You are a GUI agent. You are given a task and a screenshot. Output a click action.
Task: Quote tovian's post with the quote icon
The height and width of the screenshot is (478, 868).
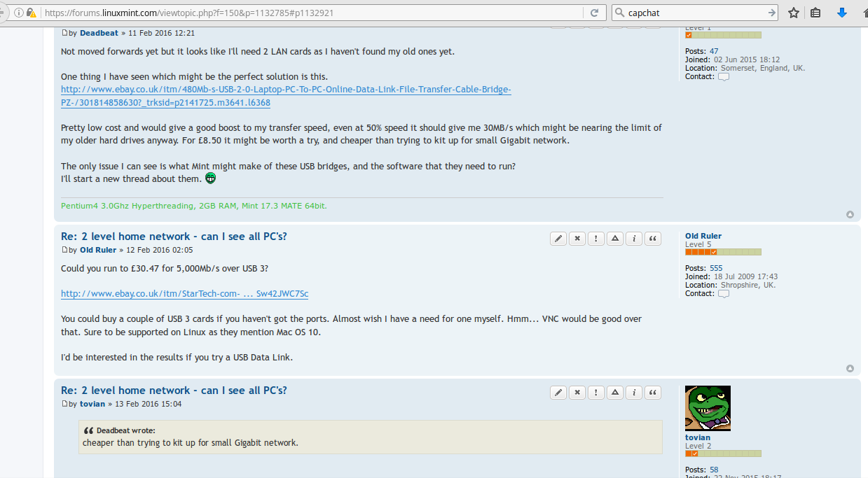[653, 393]
